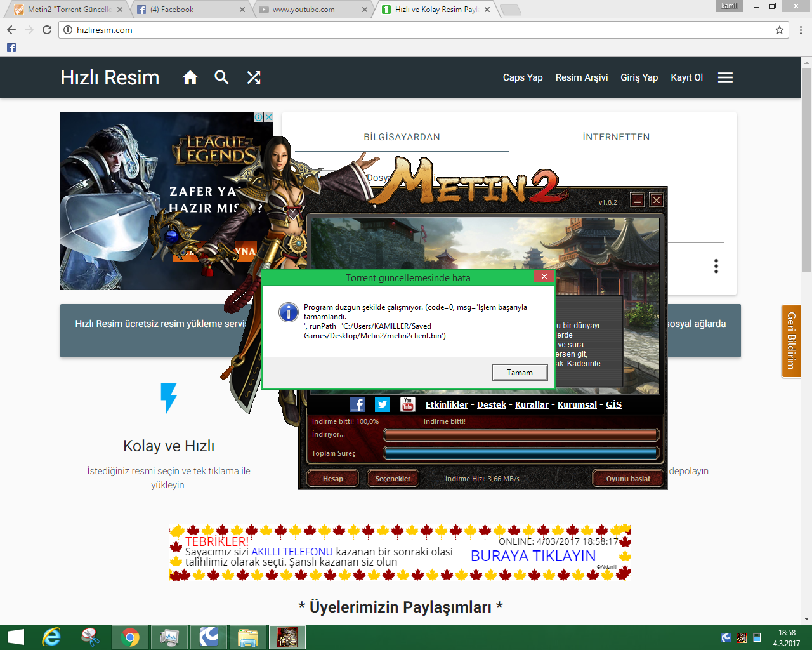
Task: Open a new Chrome tab
Action: (511, 10)
